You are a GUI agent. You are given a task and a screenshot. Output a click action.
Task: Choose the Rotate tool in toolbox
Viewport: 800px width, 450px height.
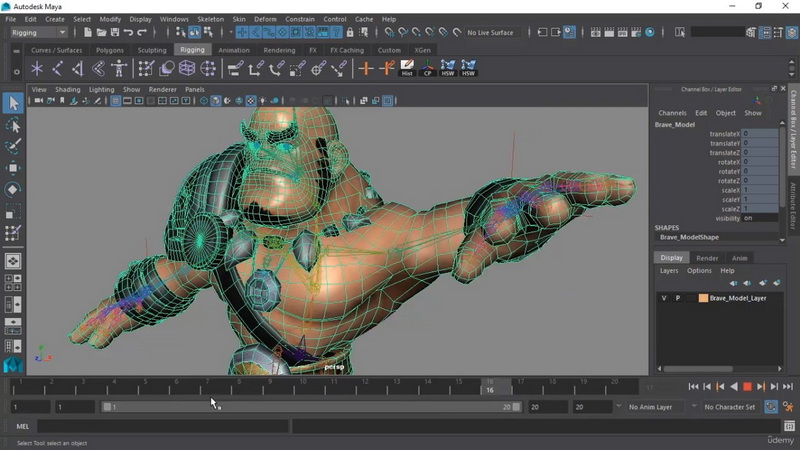point(13,189)
